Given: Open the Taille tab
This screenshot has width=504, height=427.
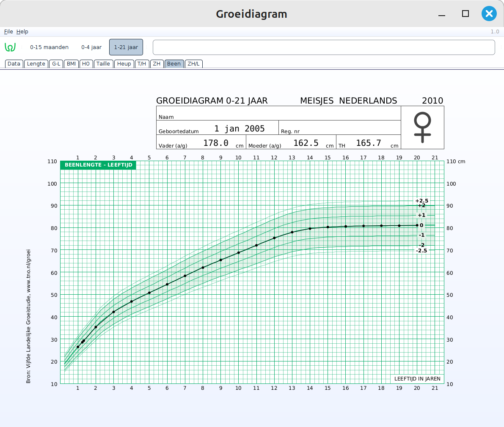Looking at the screenshot, I should click(103, 64).
